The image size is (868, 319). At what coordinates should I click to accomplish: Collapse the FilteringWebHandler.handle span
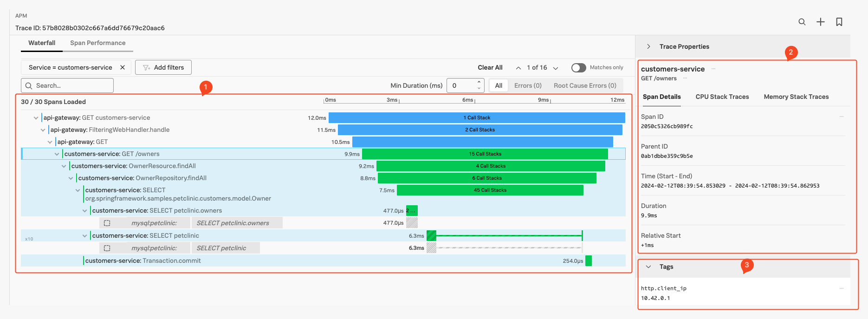click(x=43, y=130)
